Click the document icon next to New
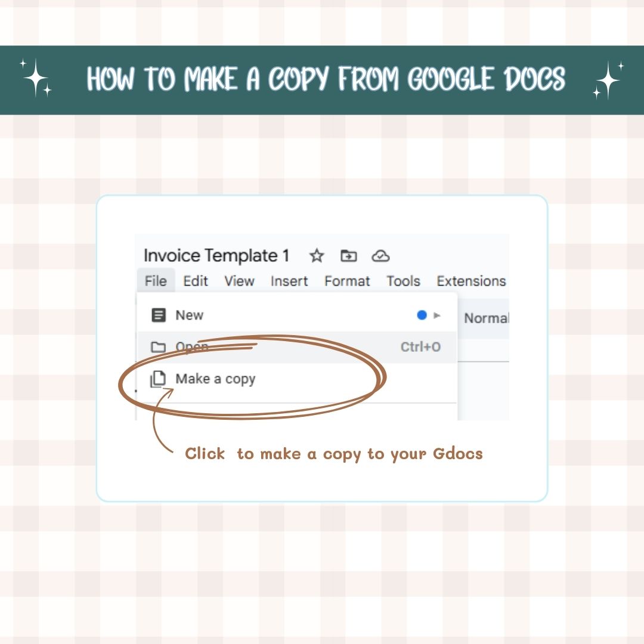Screen dimensions: 644x644 pos(158,315)
